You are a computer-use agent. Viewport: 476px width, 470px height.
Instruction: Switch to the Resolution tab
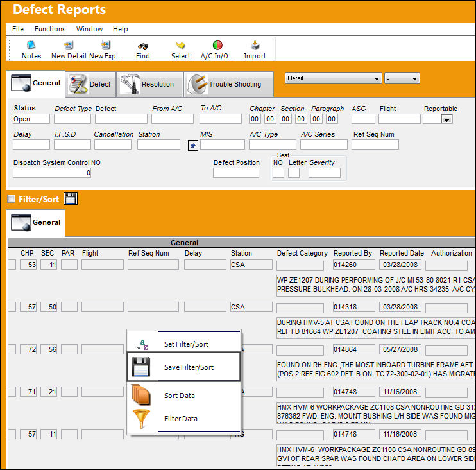(150, 84)
